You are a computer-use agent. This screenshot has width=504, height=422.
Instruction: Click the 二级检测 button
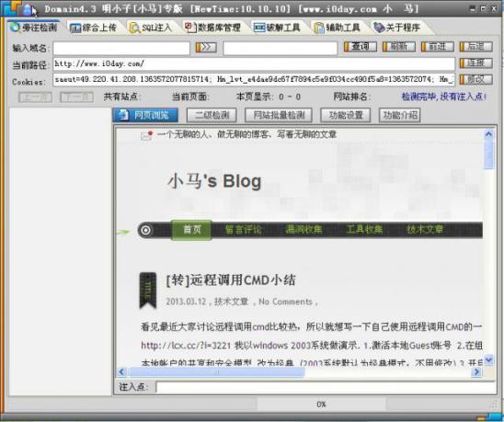[212, 115]
